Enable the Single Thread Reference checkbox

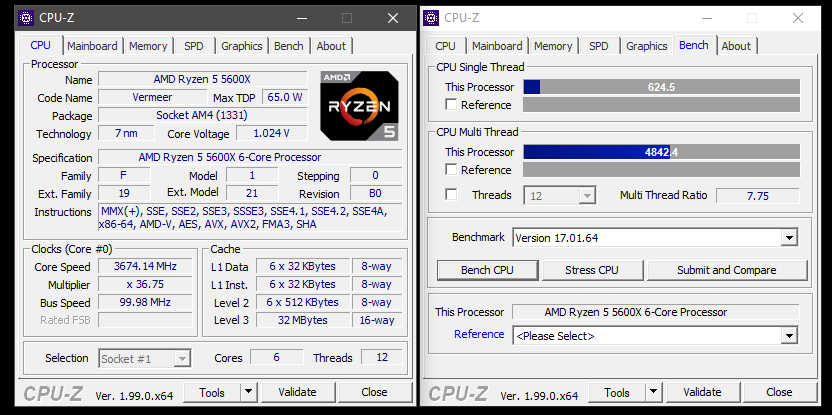(452, 105)
